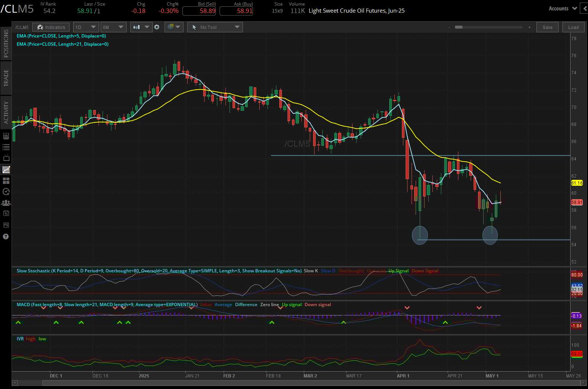Open the ACTIVITY side tab
This screenshot has height=389, width=588.
click(6, 112)
